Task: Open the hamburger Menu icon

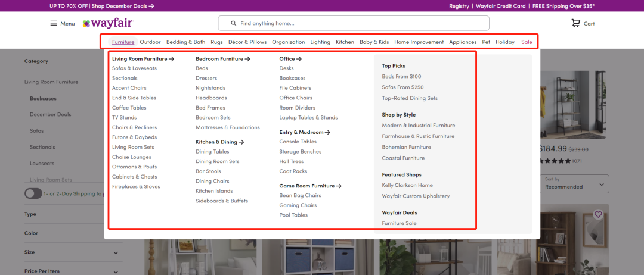Action: tap(54, 23)
